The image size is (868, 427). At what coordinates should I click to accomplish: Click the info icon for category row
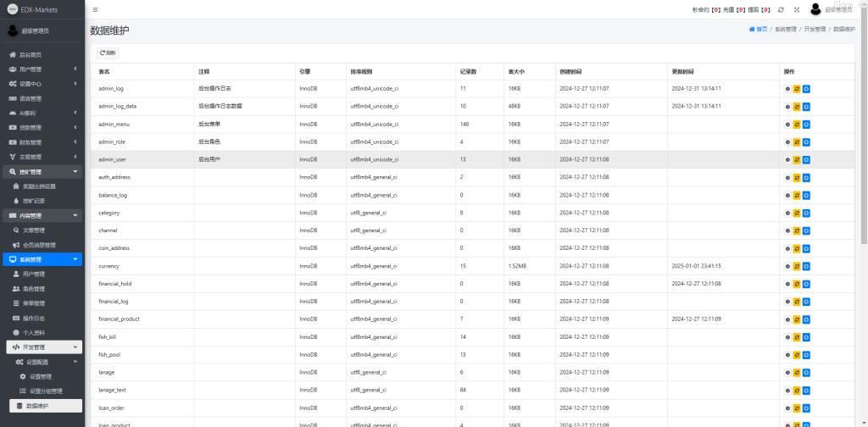[x=787, y=213]
